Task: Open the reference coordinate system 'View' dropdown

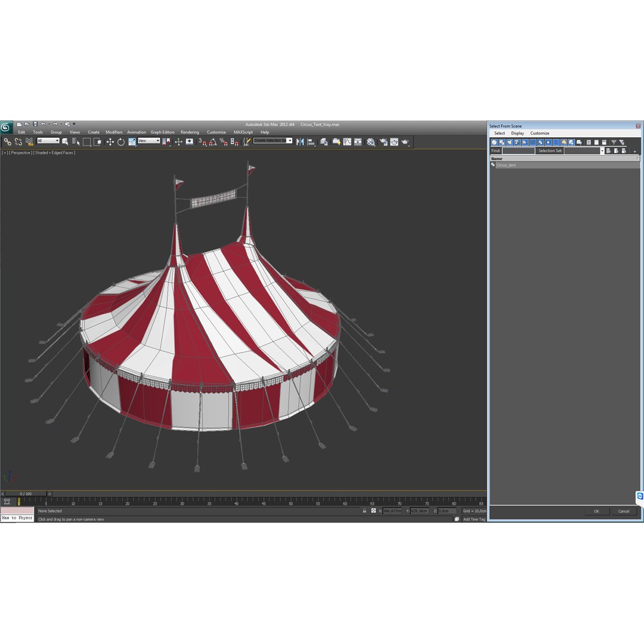Action: 148,141
